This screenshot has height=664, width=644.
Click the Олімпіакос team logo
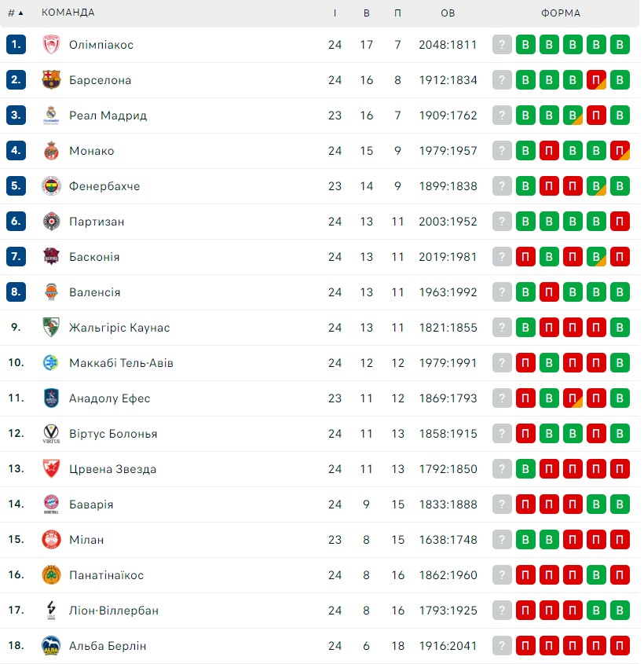point(51,45)
